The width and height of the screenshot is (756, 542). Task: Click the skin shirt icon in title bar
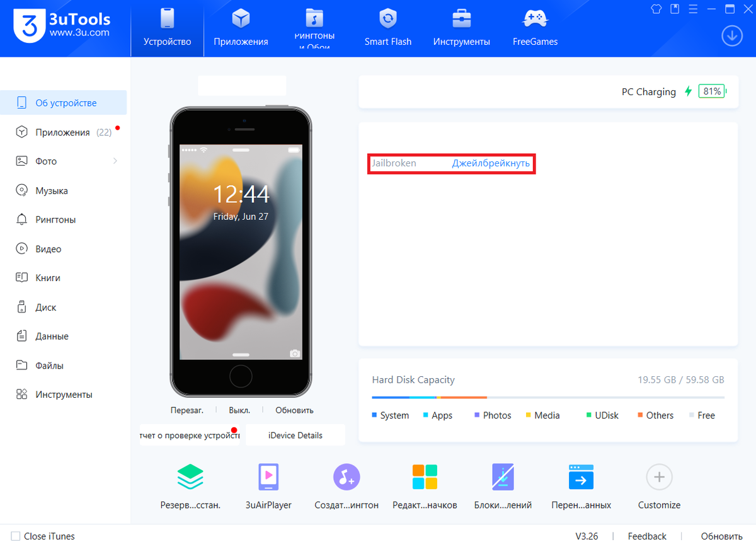pyautogui.click(x=656, y=9)
